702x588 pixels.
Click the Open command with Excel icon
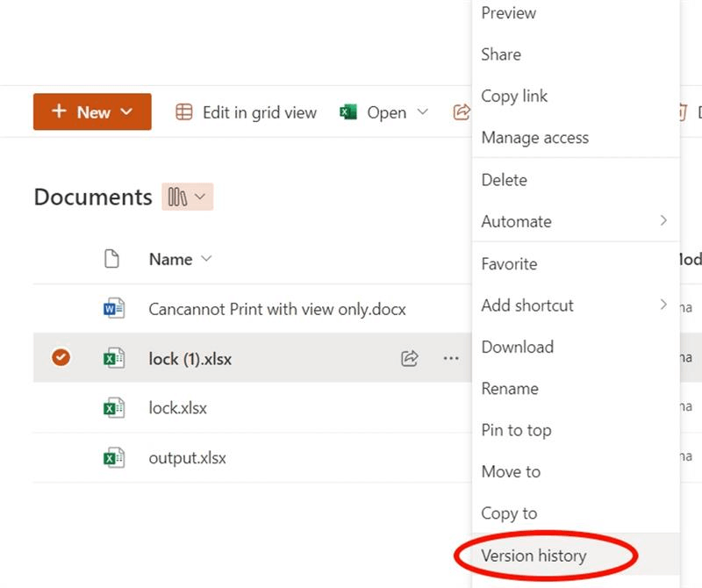coord(374,112)
